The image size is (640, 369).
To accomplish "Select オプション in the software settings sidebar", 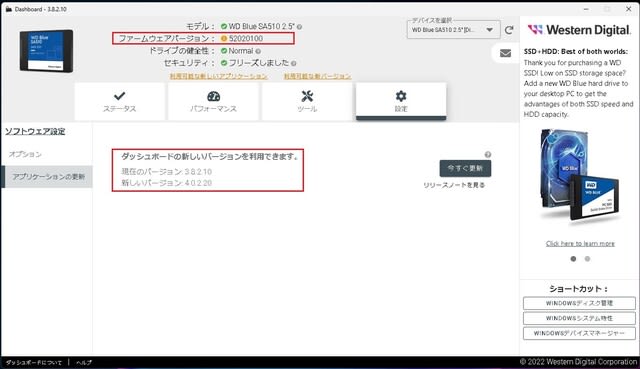I will click(x=25, y=154).
